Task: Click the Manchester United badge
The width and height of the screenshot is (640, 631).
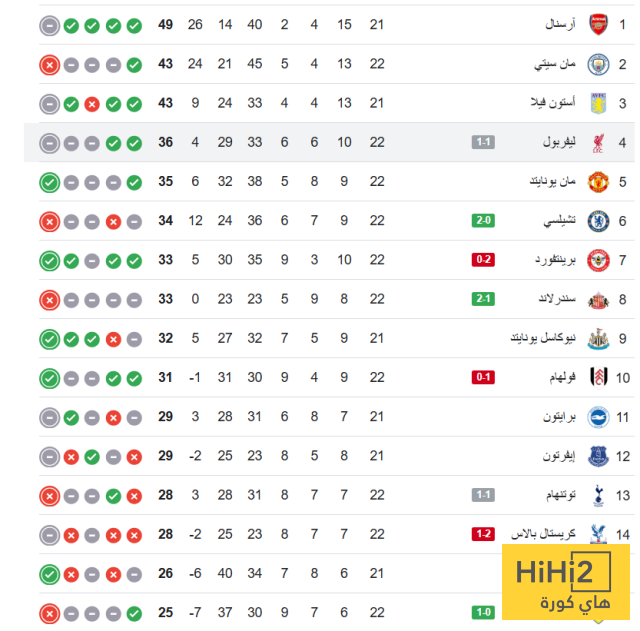Action: (x=597, y=182)
